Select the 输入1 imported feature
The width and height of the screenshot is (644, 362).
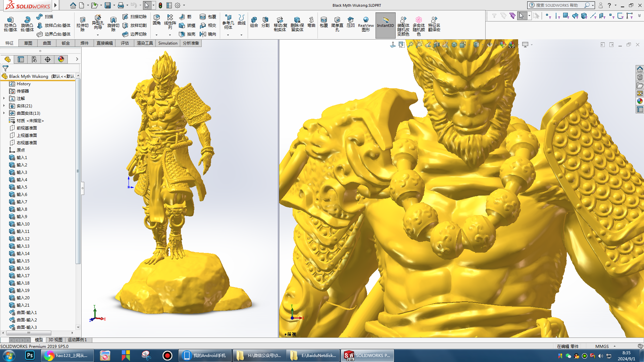click(x=18, y=158)
